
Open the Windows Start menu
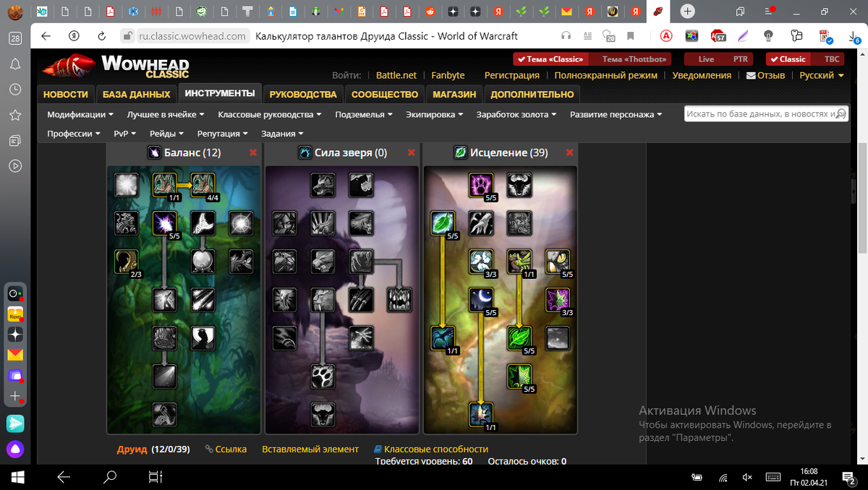(17, 477)
